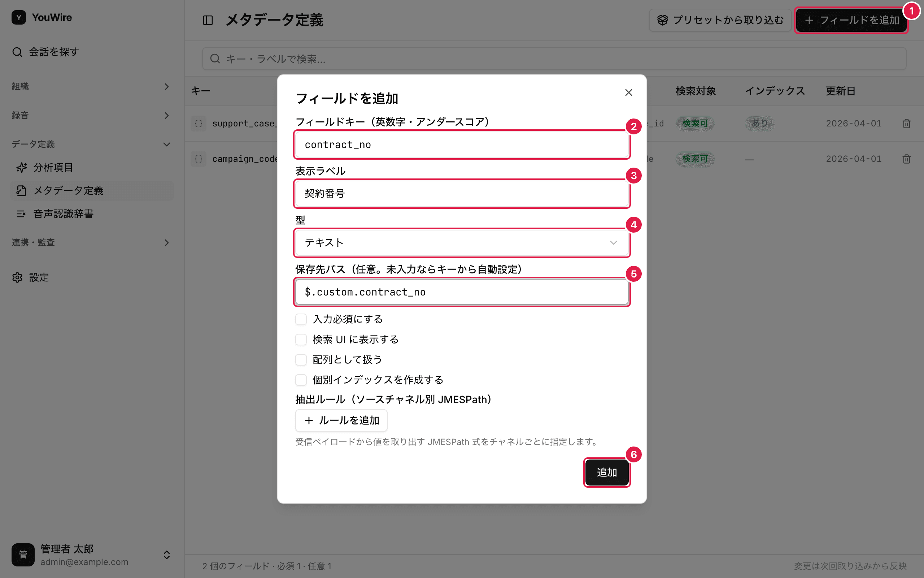Toggle the sidebar panel icon
Image resolution: width=924 pixels, height=578 pixels.
point(208,20)
